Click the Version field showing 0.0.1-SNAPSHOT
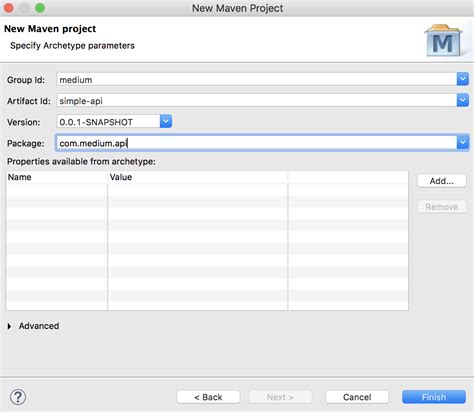 pyautogui.click(x=108, y=122)
